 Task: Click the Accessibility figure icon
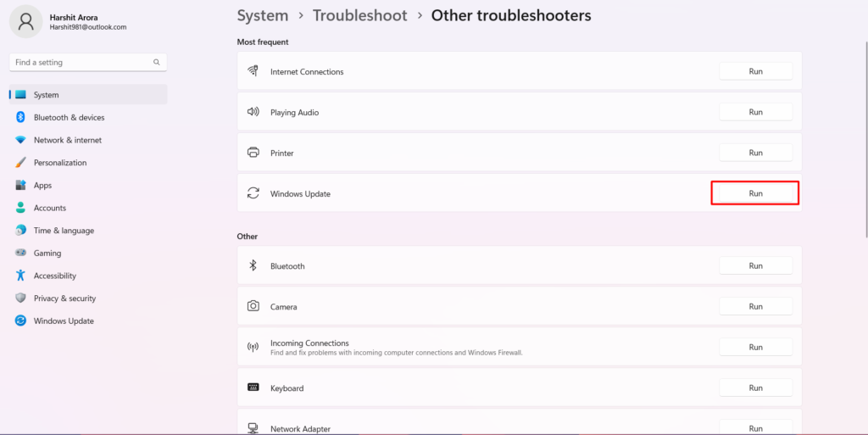pyautogui.click(x=20, y=276)
